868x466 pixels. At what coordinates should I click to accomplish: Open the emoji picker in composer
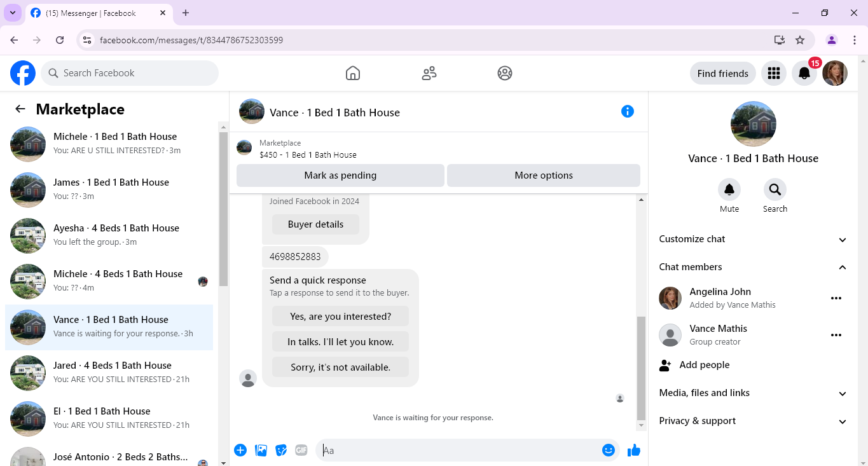(609, 450)
